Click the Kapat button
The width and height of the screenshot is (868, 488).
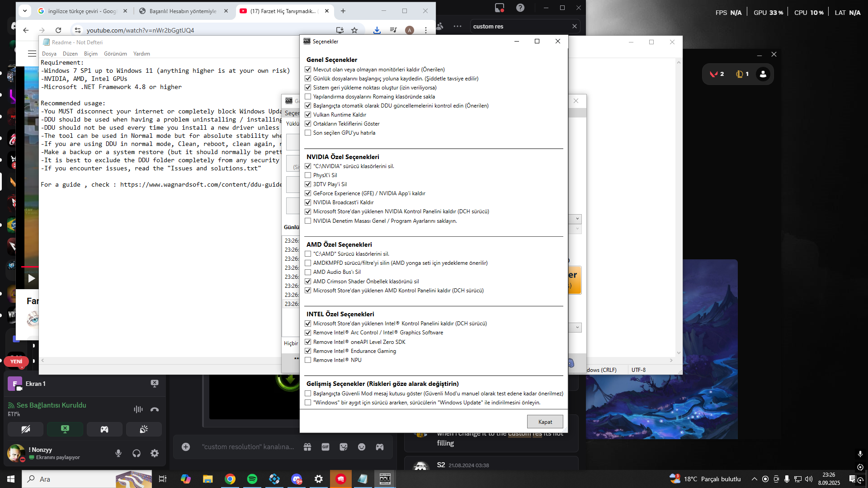(x=545, y=422)
